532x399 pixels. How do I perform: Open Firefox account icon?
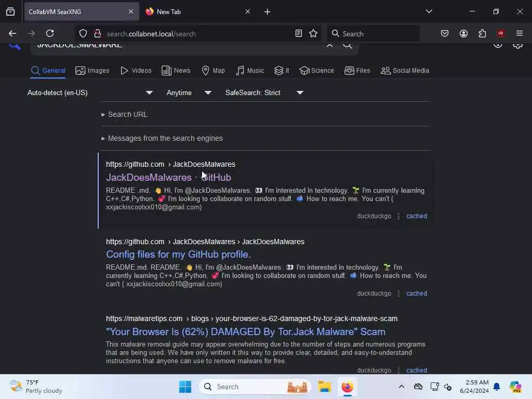(x=463, y=33)
